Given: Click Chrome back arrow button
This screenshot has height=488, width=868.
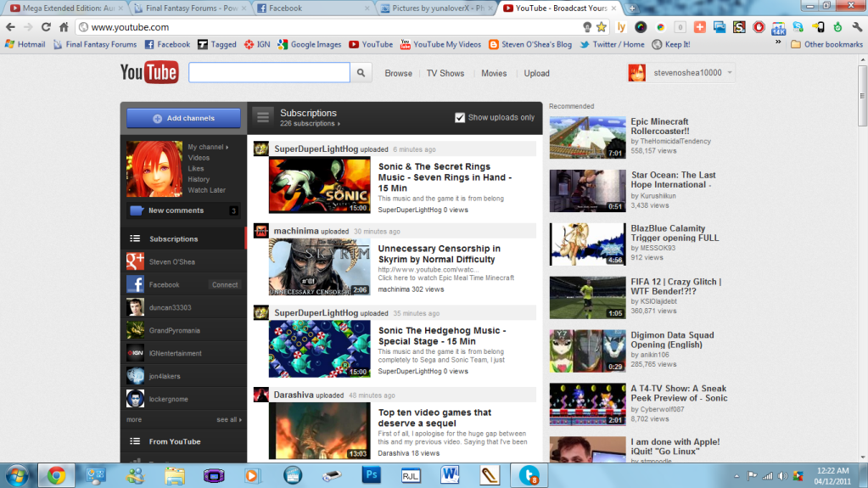Looking at the screenshot, I should pyautogui.click(x=10, y=26).
